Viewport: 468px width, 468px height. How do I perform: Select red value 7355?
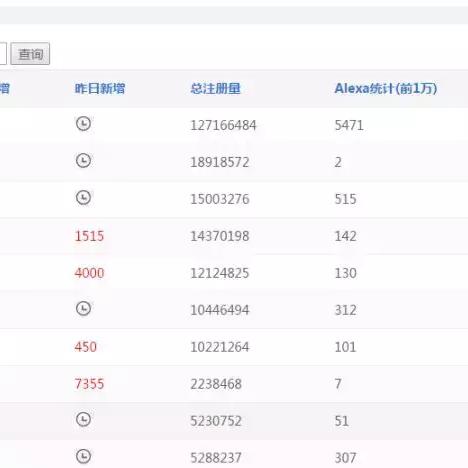pos(89,384)
